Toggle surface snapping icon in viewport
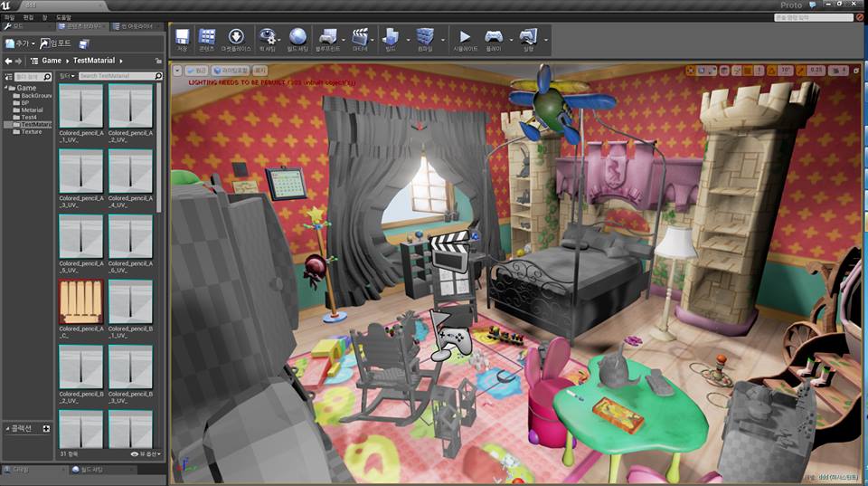Screen dimensions: 868x486 coord(737,71)
